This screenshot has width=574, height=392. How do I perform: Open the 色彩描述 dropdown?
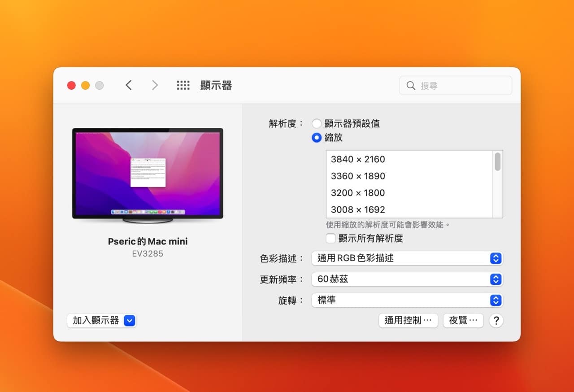tap(407, 258)
